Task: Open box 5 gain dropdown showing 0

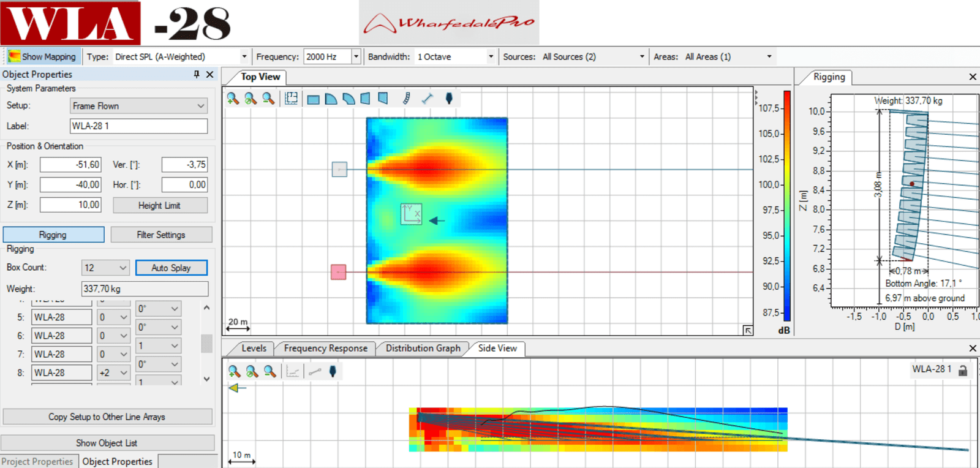Action: point(113,317)
